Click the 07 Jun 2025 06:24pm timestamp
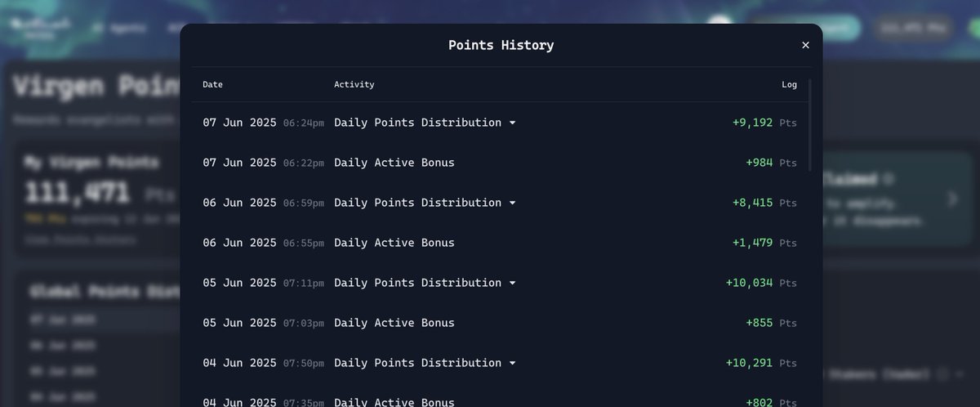The height and width of the screenshot is (407, 980). pos(264,123)
